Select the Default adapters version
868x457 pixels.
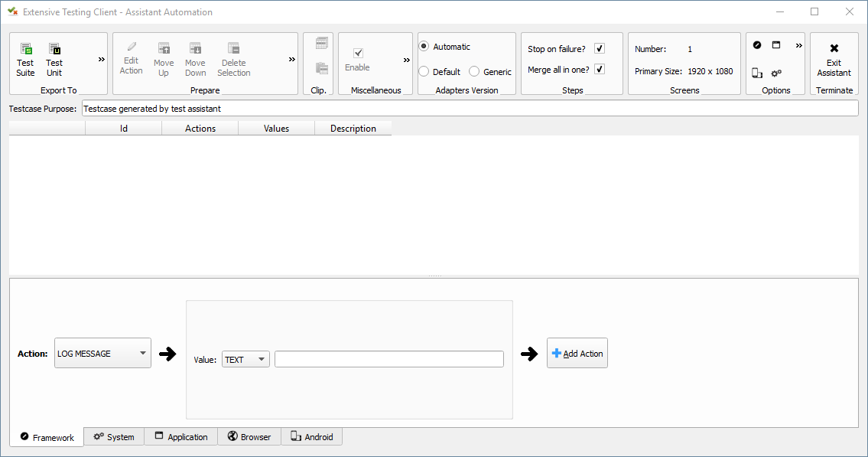[x=440, y=71]
